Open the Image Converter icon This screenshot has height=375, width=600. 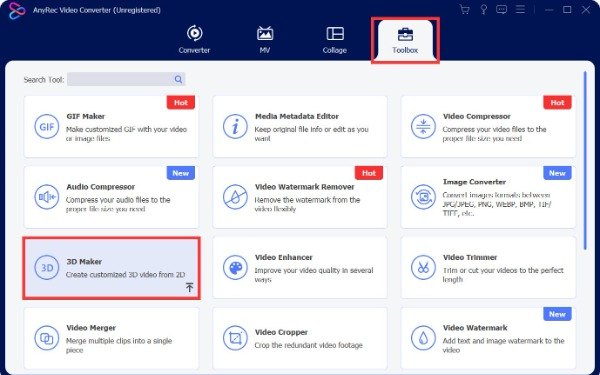pyautogui.click(x=423, y=197)
